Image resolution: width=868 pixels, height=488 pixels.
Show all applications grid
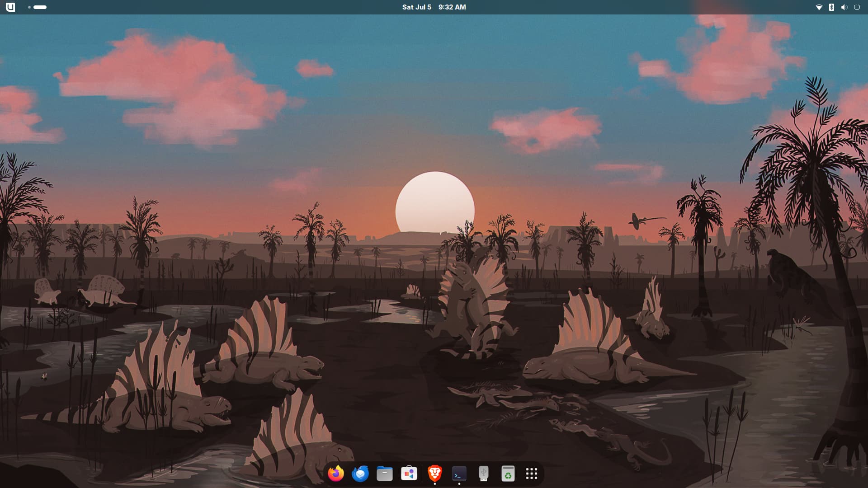click(532, 474)
